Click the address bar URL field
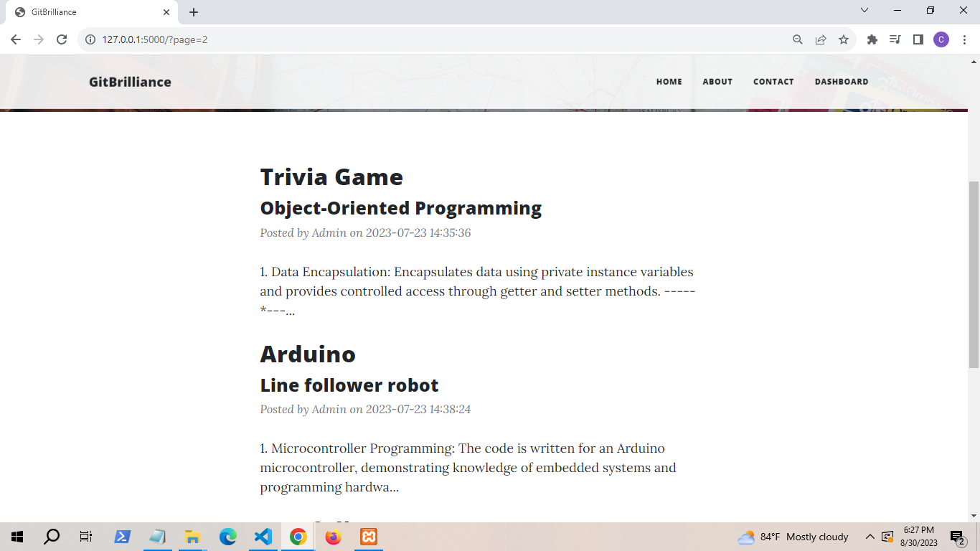Image resolution: width=980 pixels, height=551 pixels. tap(430, 39)
